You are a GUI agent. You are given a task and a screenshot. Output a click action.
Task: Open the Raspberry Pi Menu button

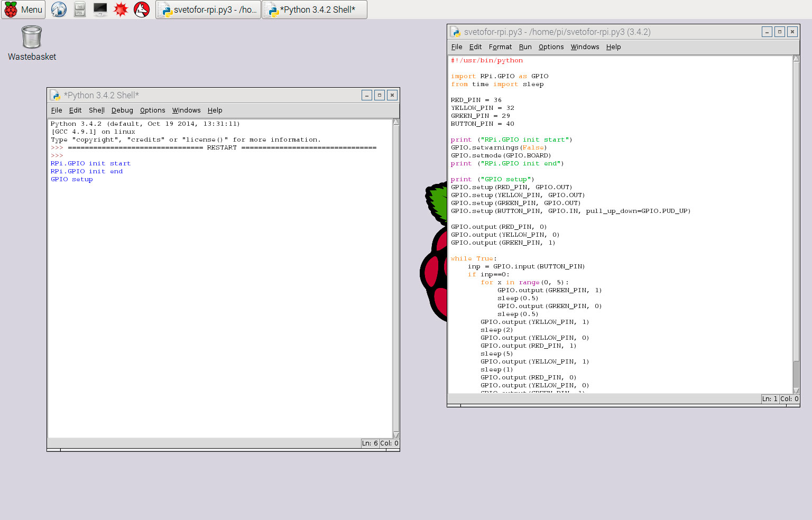pos(23,10)
